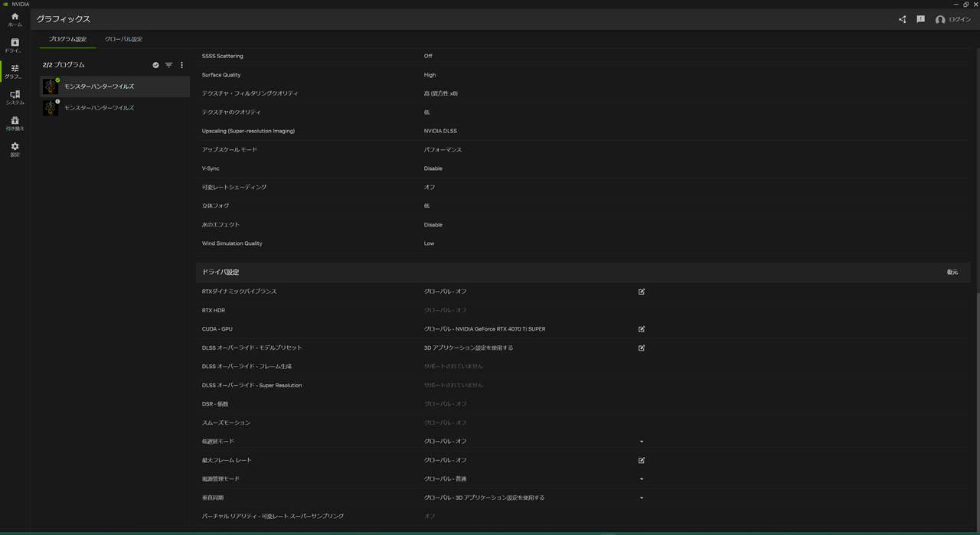
Task: Open the ドライバー section in the sidebar
Action: tap(14, 46)
